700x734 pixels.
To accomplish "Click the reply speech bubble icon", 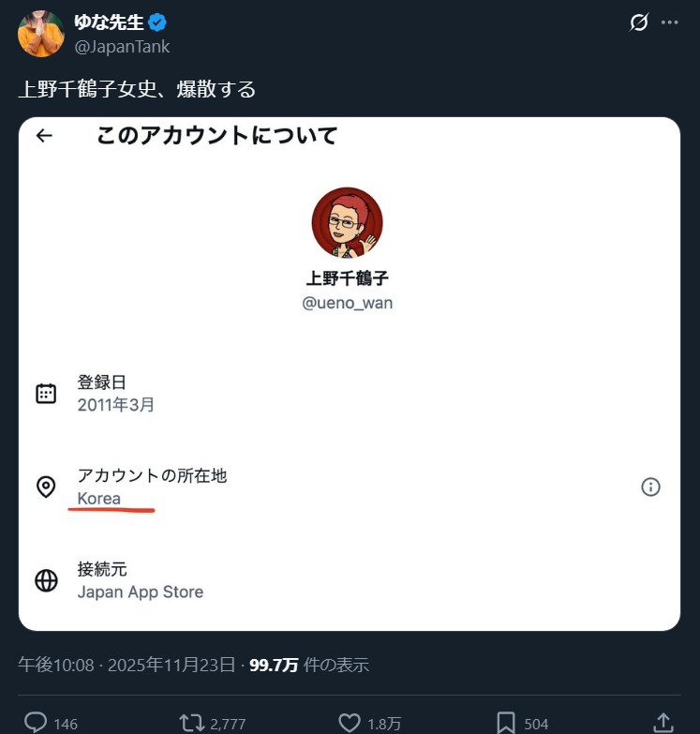I will point(36,723).
